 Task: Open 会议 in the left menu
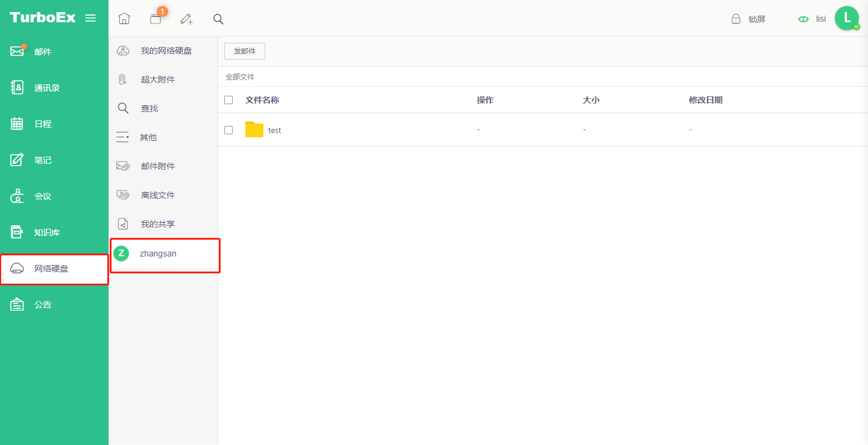click(x=54, y=196)
